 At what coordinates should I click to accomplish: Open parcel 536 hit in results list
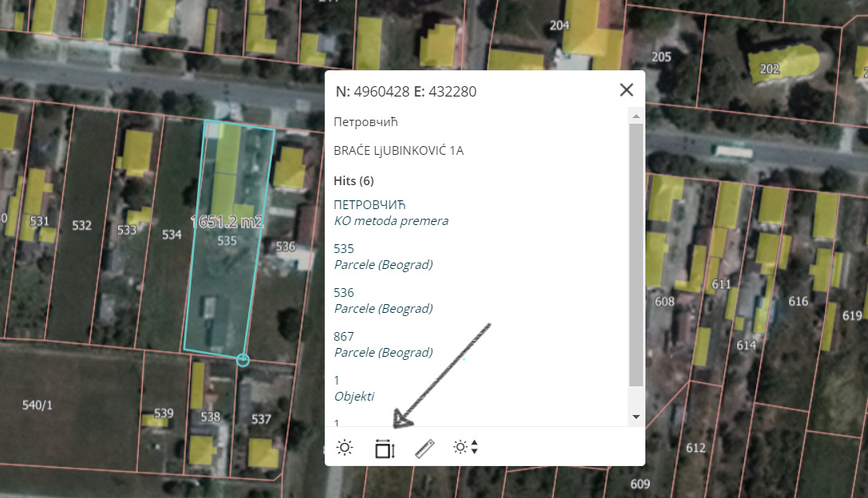click(344, 293)
